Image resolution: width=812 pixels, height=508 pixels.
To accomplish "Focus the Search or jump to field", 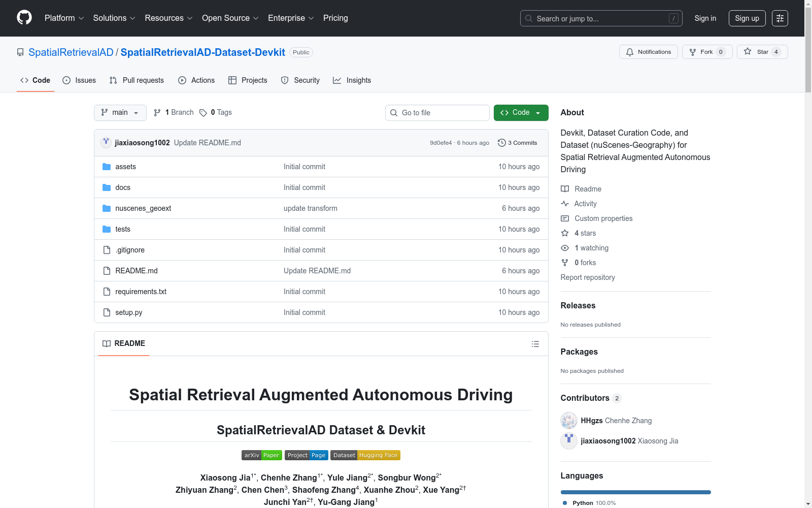I will click(601, 18).
